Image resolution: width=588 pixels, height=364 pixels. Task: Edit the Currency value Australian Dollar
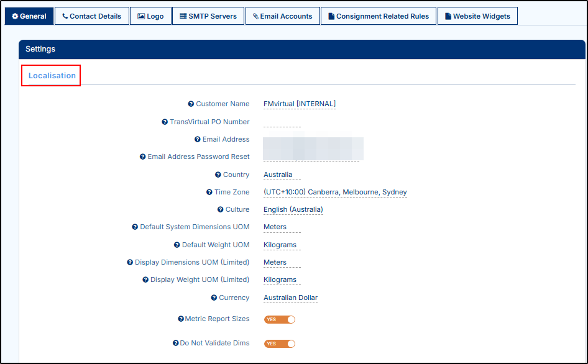(290, 298)
